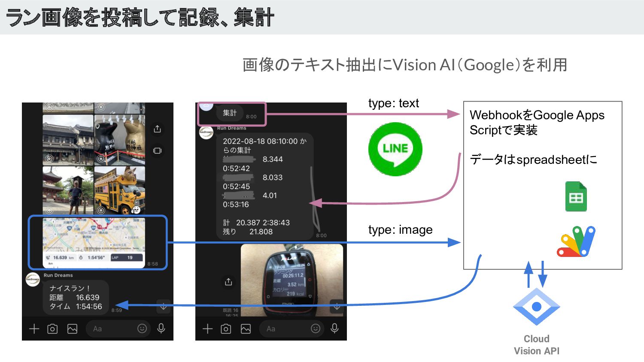Image resolution: width=644 pixels, height=362 pixels.
Task: Open camera icon in right chat toolbar
Action: (x=226, y=329)
